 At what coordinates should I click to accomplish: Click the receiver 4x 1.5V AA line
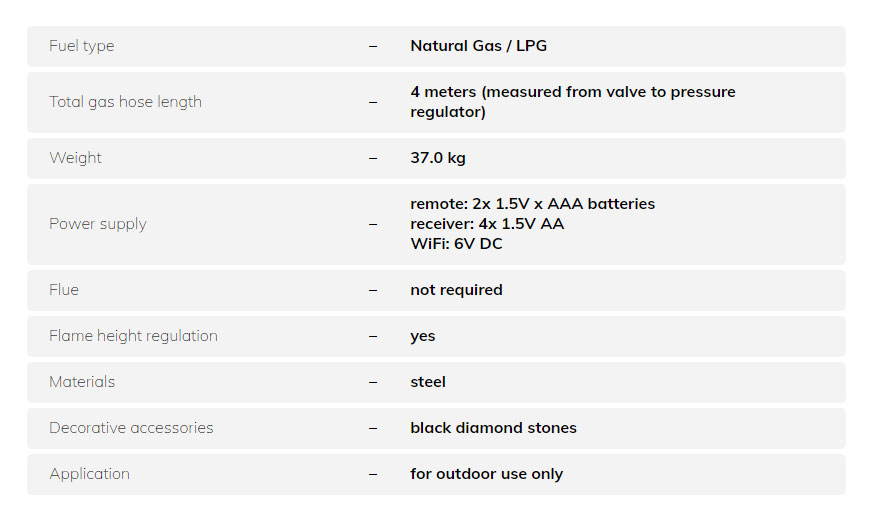coord(486,224)
